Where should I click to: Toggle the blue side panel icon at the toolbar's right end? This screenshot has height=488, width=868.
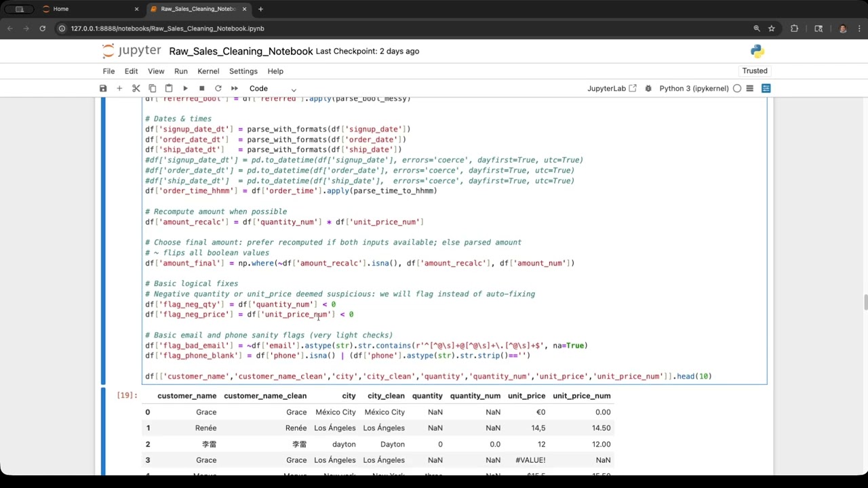click(766, 88)
